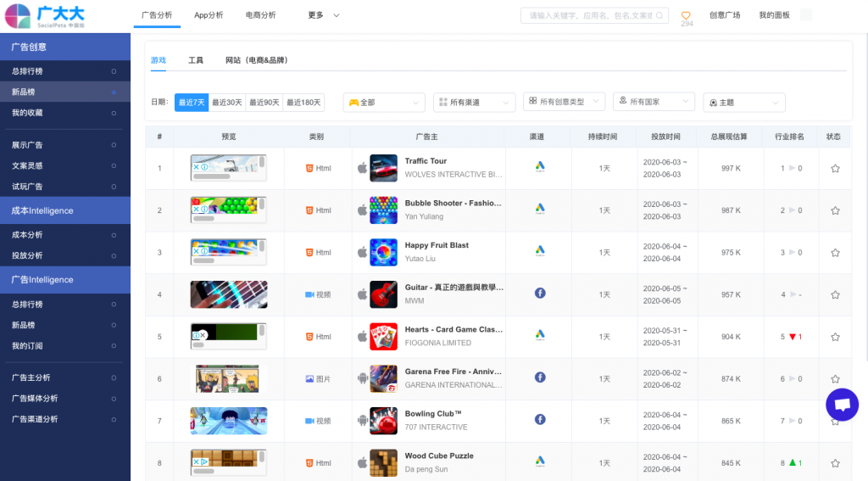The width and height of the screenshot is (868, 481).
Task: Select the 最近30天 date range
Action: click(227, 103)
